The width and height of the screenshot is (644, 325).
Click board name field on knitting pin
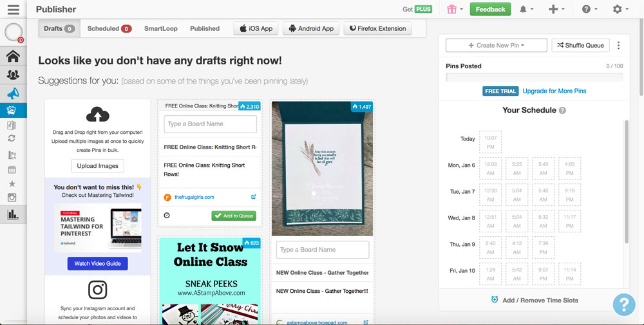tap(211, 124)
